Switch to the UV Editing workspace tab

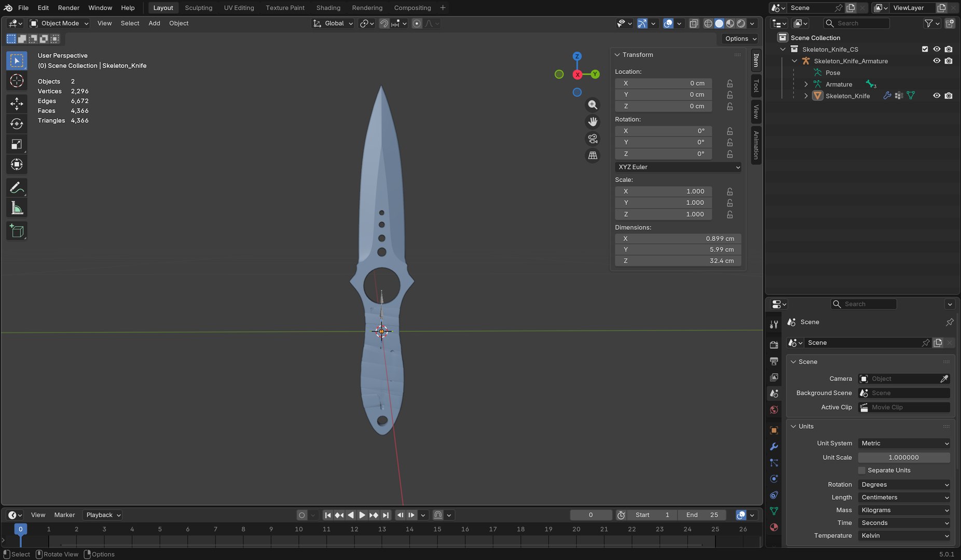[239, 8]
